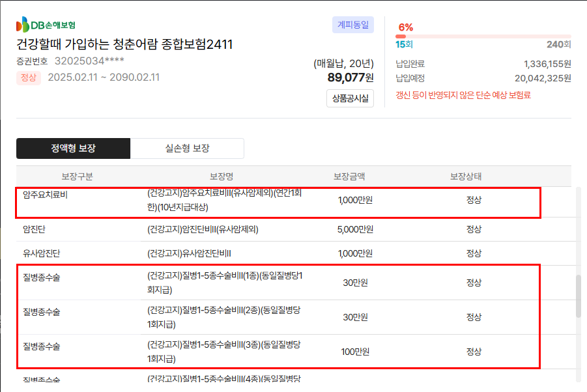Click the red notice about unreflected renewal premium
Image resolution: width=587 pixels, height=392 pixels.
click(463, 95)
